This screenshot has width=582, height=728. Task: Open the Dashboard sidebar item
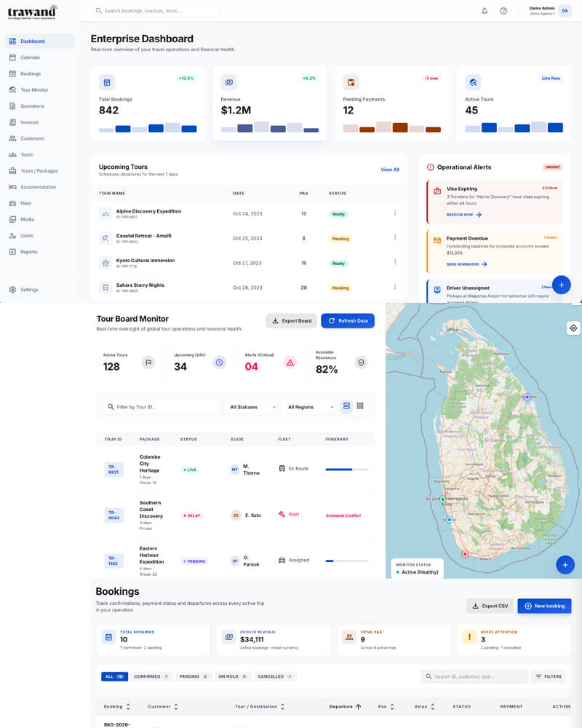[x=39, y=41]
